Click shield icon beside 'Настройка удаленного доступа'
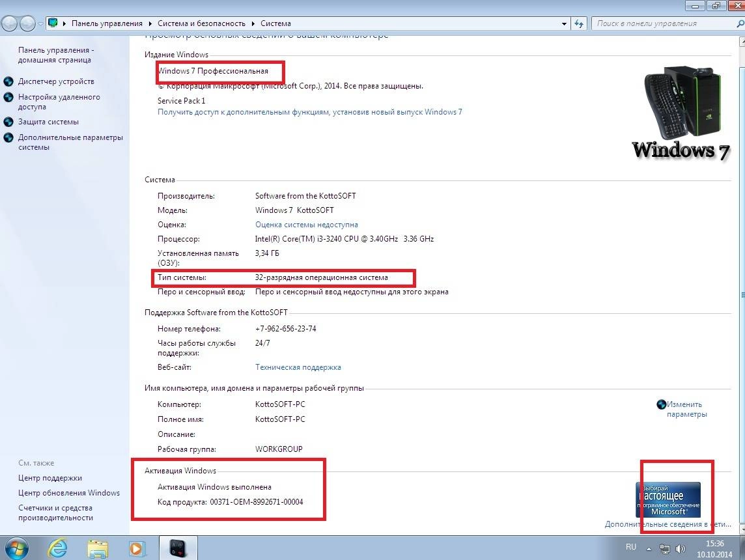The image size is (745, 560). click(8, 97)
